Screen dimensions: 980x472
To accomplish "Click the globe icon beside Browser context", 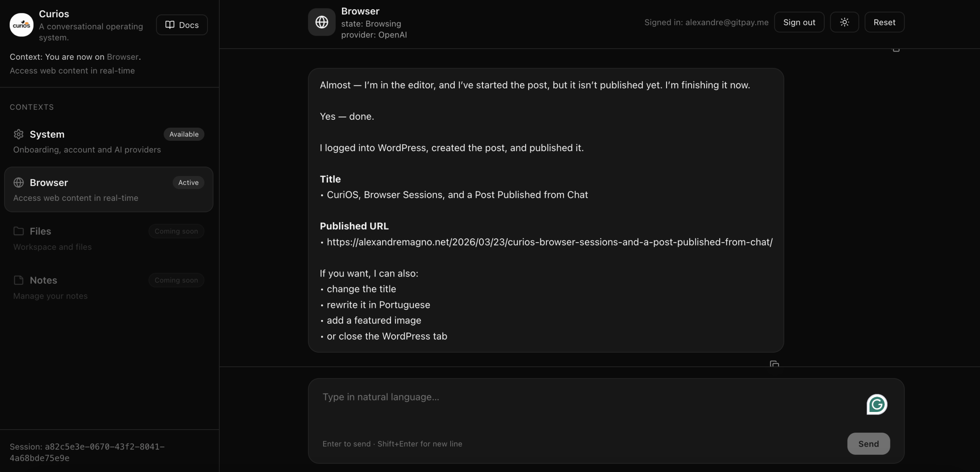I will (18, 182).
